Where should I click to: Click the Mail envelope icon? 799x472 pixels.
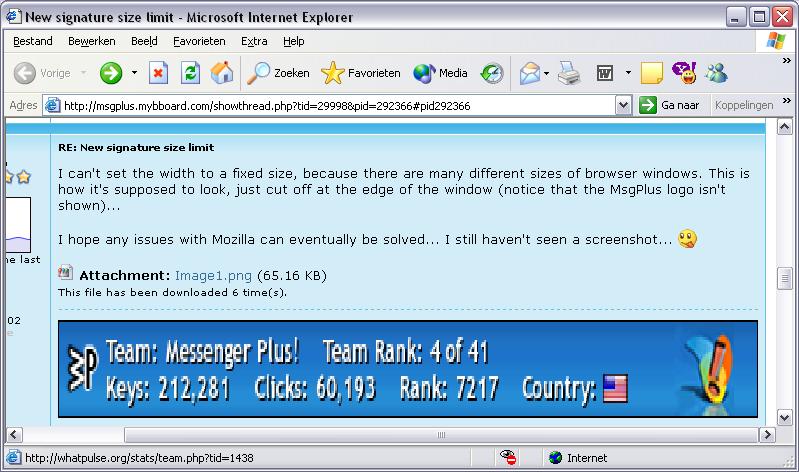coord(529,73)
